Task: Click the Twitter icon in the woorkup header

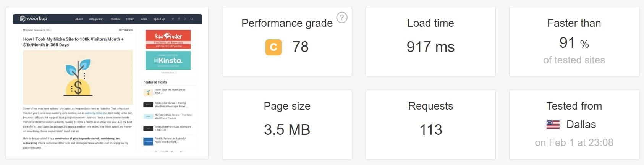Action: (x=173, y=19)
